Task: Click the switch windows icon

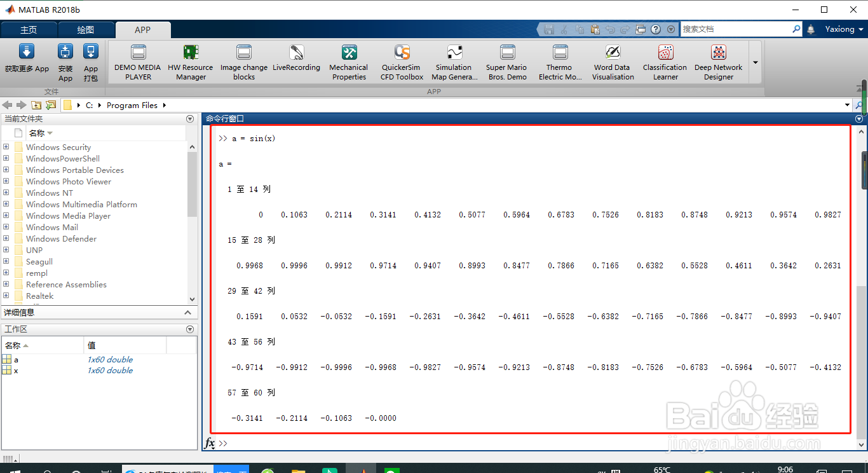Action: pos(641,29)
